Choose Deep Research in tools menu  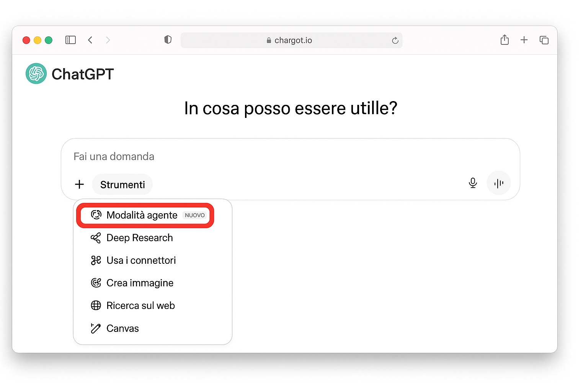click(x=139, y=238)
